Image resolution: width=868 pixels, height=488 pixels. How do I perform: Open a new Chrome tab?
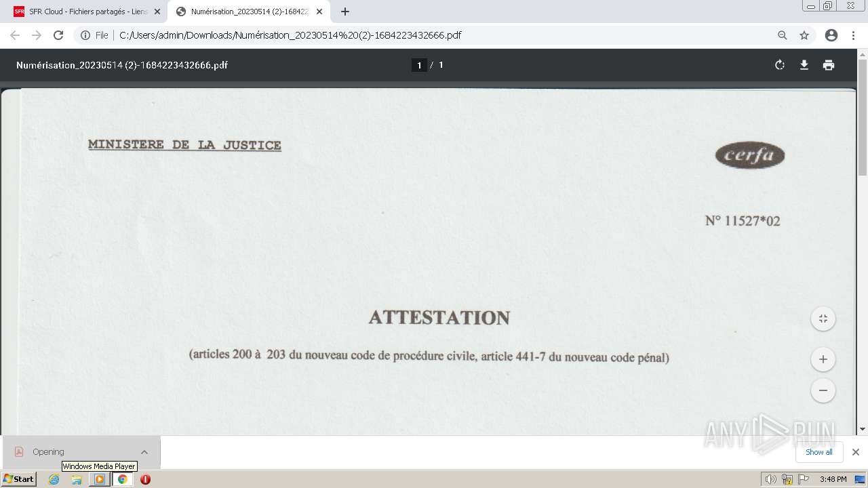(345, 12)
